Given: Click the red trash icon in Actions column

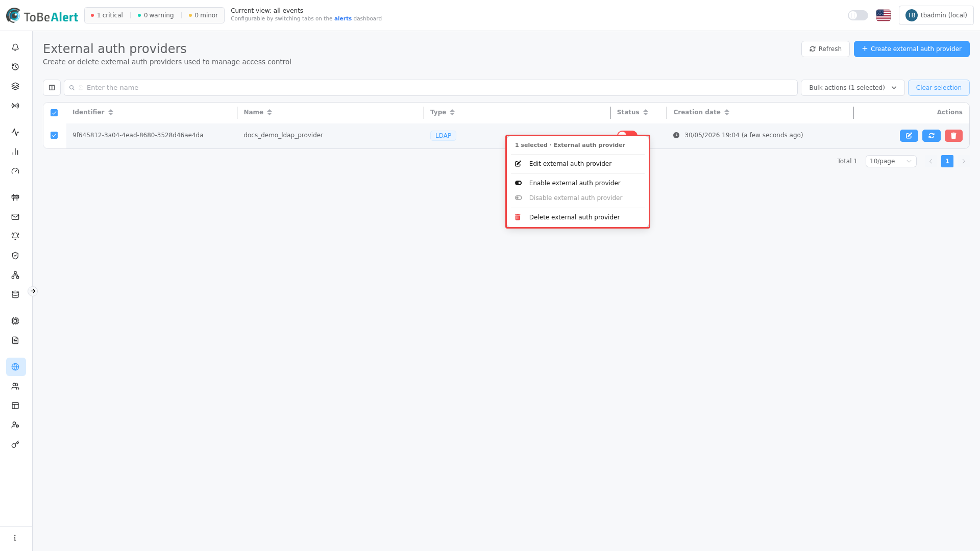Looking at the screenshot, I should (x=953, y=136).
